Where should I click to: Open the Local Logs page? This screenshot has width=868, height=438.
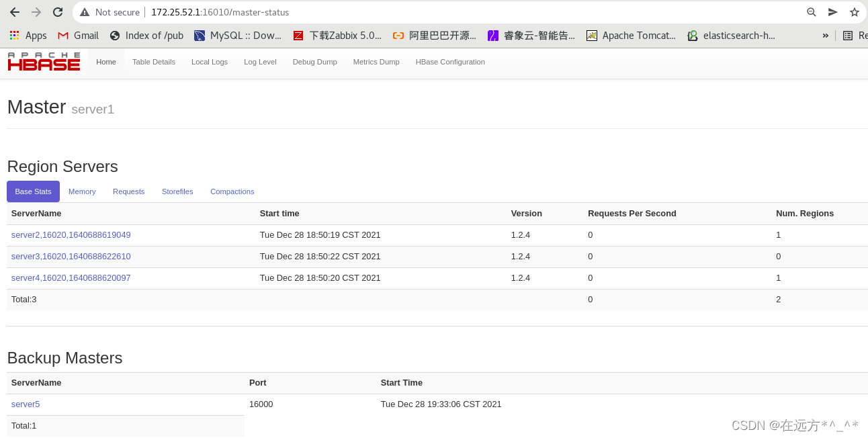(x=210, y=62)
